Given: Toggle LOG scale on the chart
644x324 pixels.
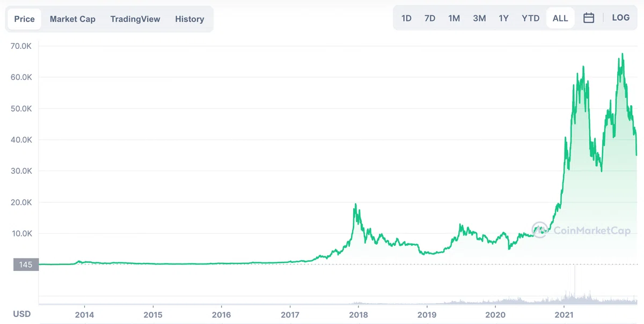Looking at the screenshot, I should click(x=620, y=18).
